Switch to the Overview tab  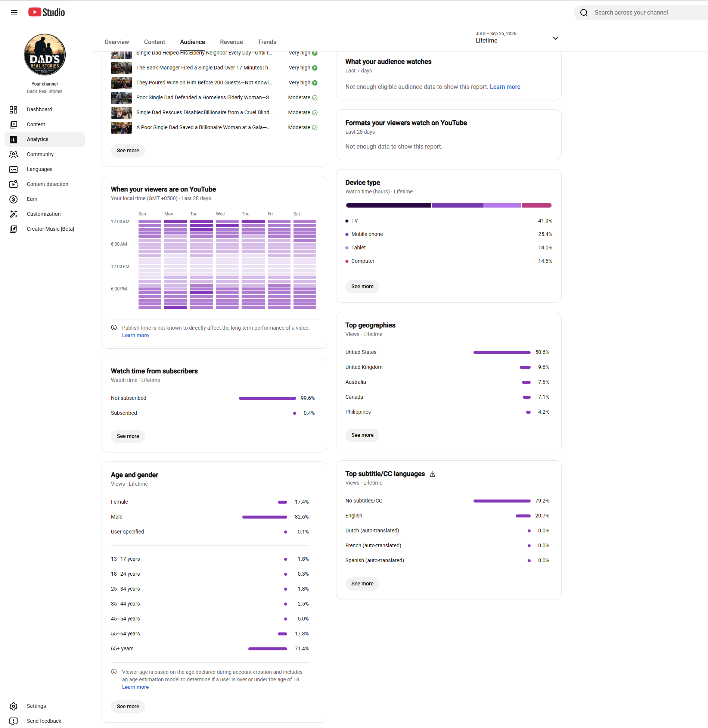(117, 42)
